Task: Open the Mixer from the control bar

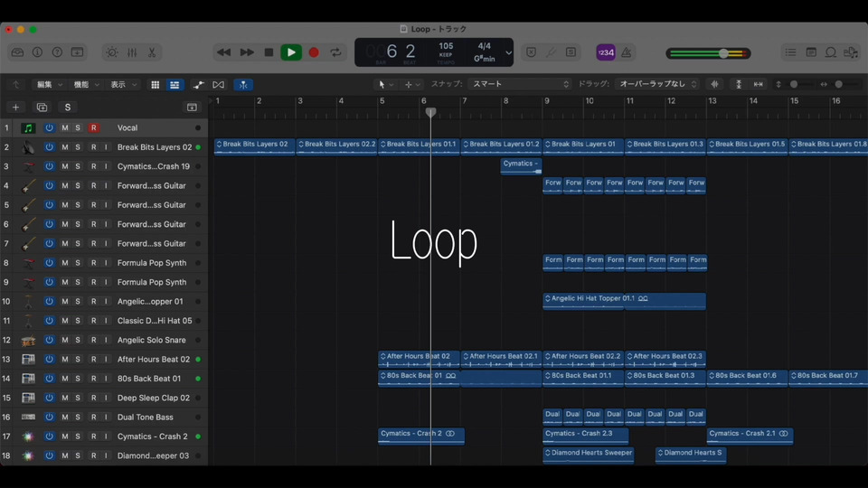Action: point(132,52)
